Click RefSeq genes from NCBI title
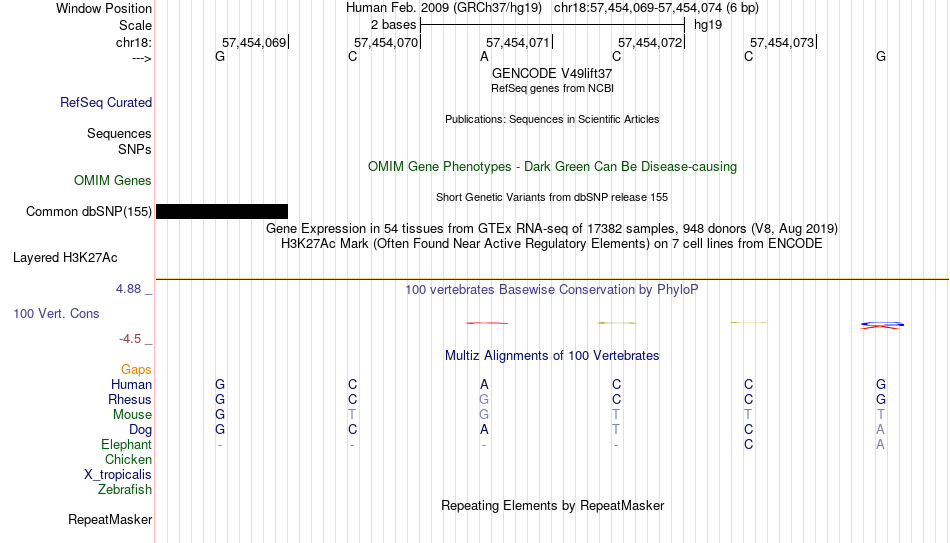 coord(553,88)
